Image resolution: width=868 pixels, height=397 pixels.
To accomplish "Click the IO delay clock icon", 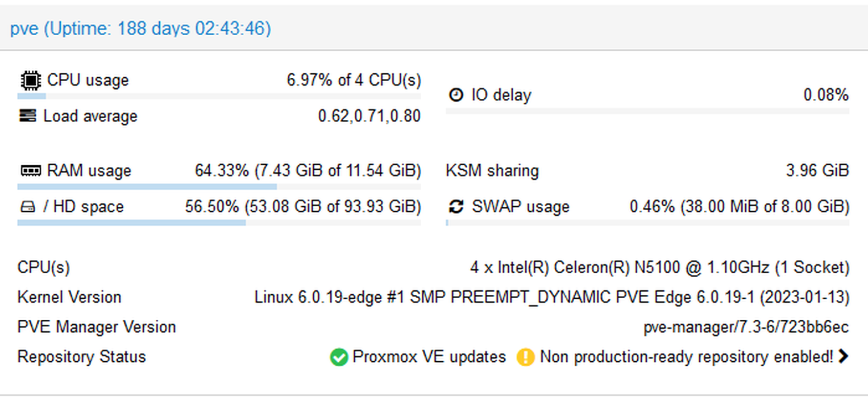I will 456,95.
